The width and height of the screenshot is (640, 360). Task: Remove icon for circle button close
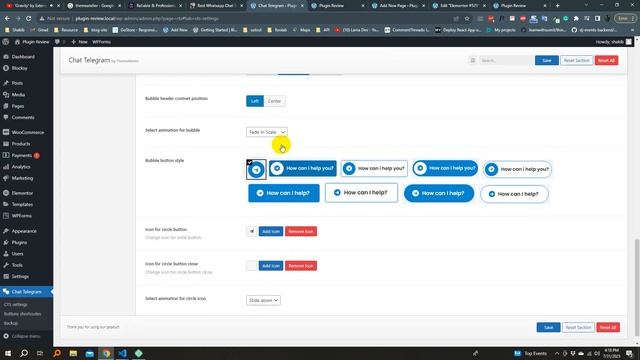tap(301, 266)
